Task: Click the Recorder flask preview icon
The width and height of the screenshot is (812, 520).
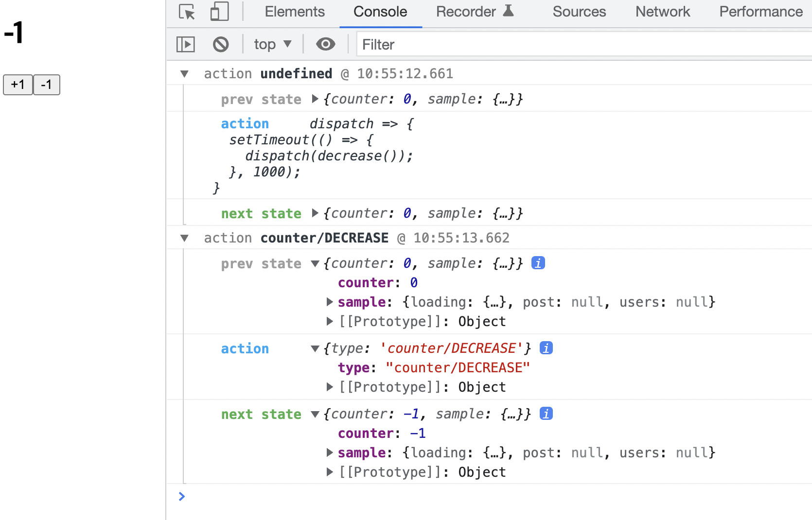Action: pos(508,11)
